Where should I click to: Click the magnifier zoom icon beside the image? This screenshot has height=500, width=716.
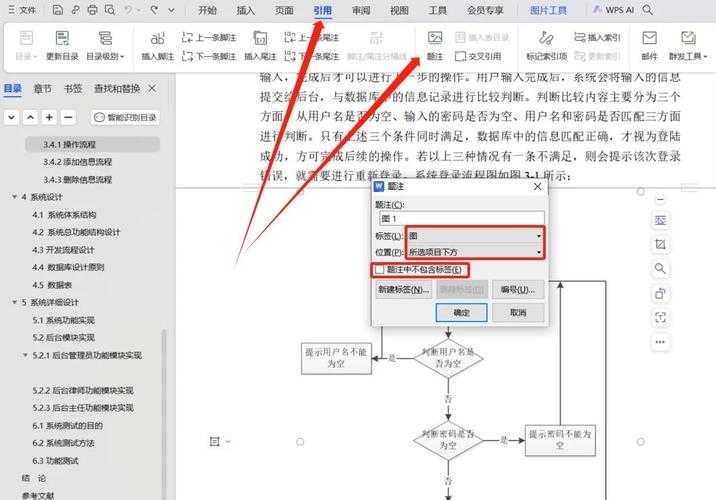(x=660, y=269)
